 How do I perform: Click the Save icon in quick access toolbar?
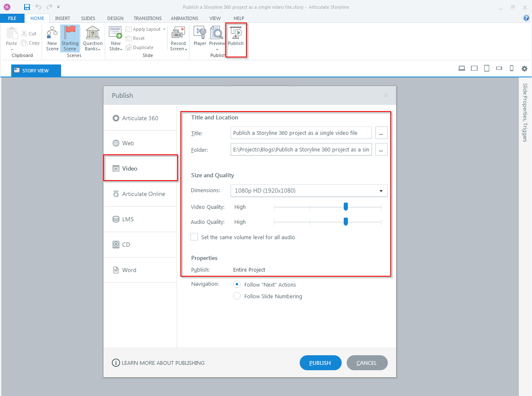click(27, 7)
